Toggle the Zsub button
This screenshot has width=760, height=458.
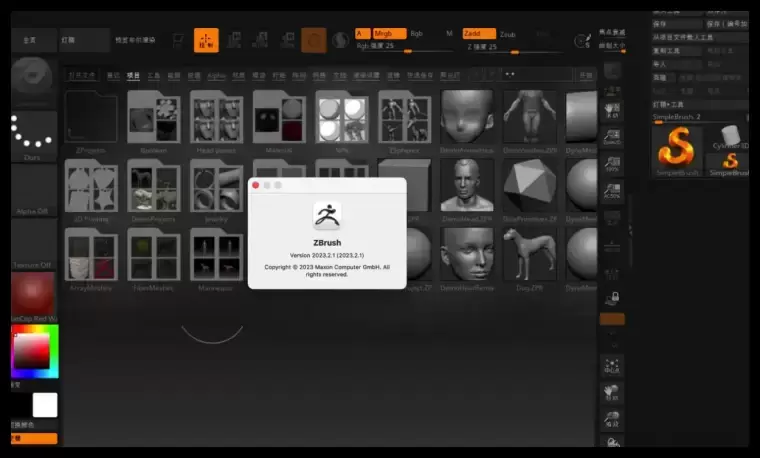point(507,34)
